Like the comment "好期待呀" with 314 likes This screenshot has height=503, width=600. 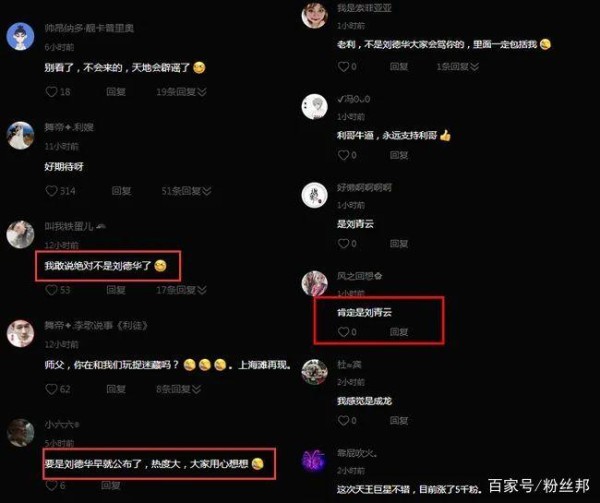(51, 191)
